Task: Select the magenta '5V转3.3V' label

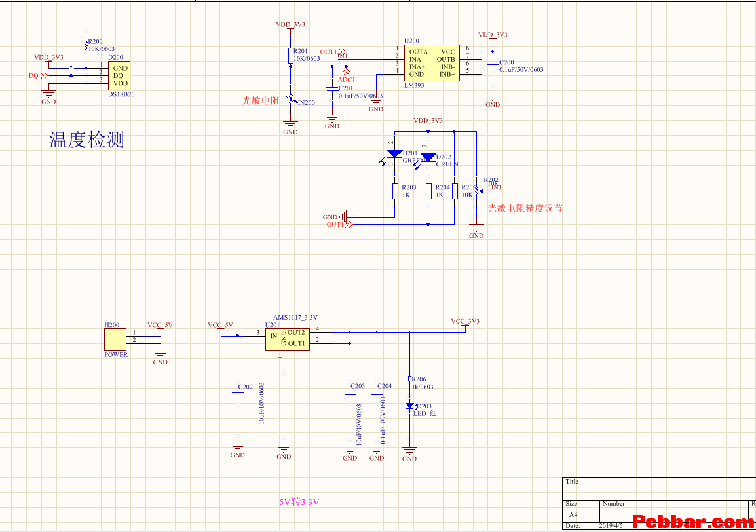Action: tap(299, 502)
